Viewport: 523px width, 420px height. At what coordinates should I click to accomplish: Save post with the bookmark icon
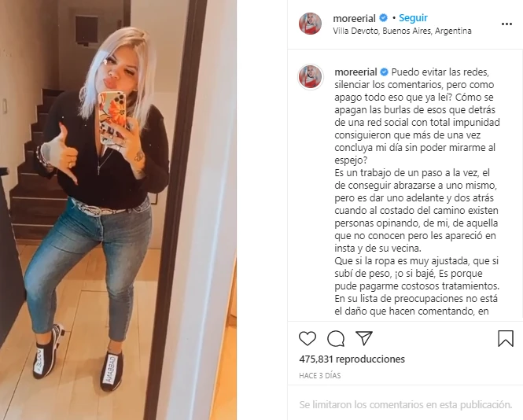[506, 339]
